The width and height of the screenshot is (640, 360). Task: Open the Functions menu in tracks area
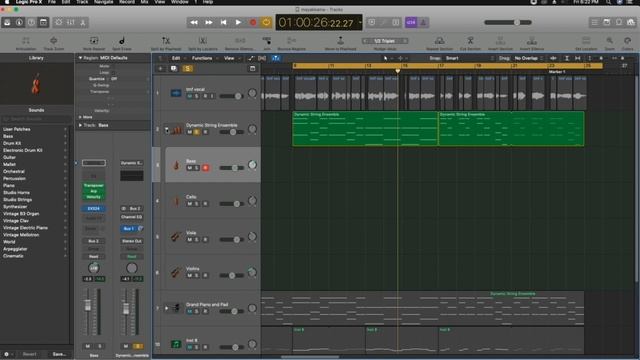(202, 58)
